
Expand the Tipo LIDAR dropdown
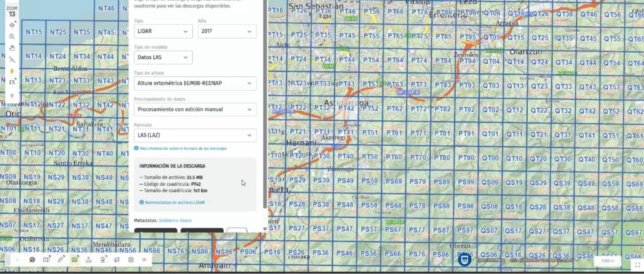[163, 31]
